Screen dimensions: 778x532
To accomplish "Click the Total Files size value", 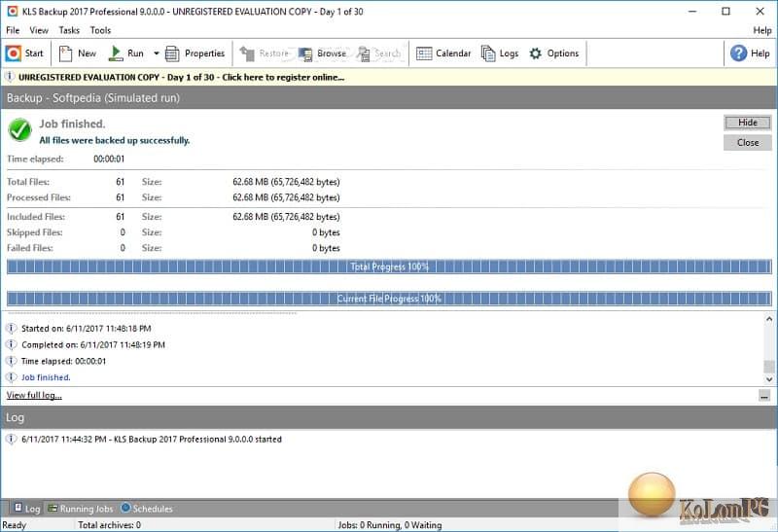I will tap(286, 182).
